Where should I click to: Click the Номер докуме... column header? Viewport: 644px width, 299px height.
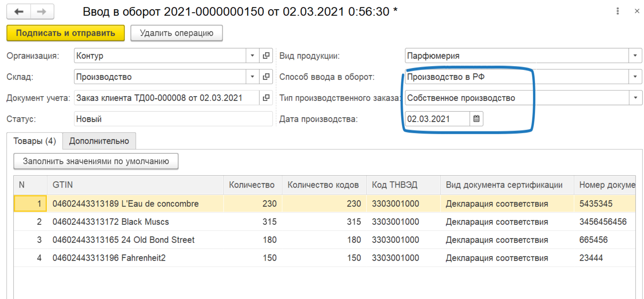point(605,185)
